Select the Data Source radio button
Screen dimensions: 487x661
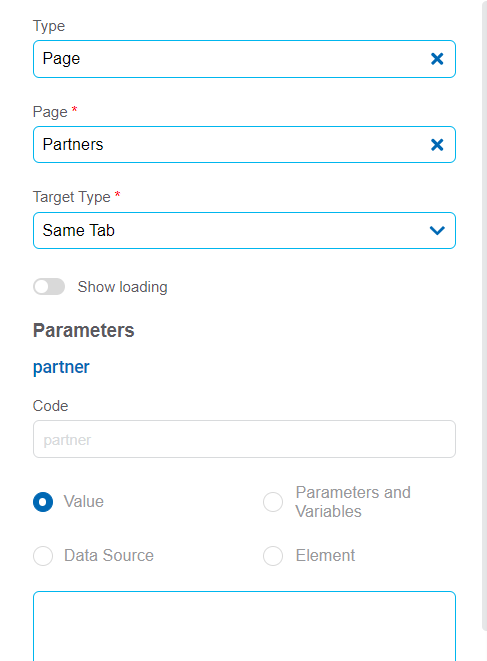point(43,556)
